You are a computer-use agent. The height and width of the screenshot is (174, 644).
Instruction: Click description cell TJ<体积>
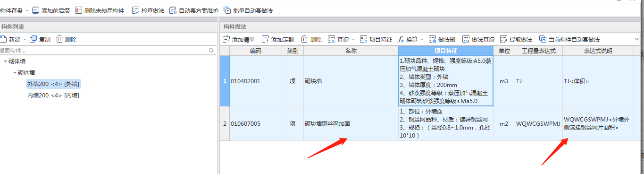tap(598, 81)
